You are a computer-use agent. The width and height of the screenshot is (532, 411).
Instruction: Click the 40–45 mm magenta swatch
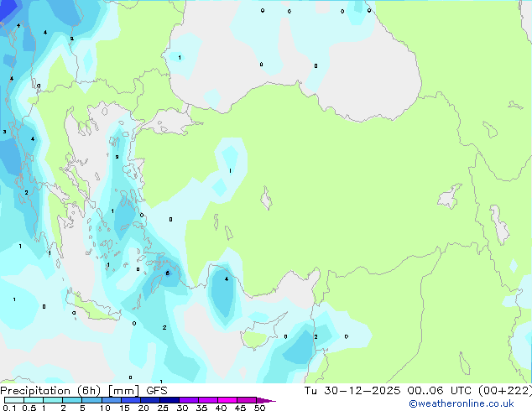[227, 400]
